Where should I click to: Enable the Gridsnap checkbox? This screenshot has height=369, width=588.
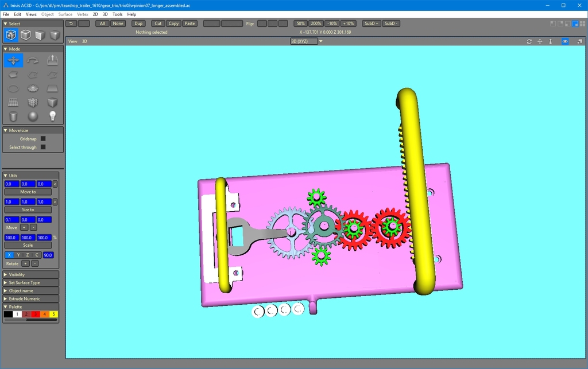(x=43, y=138)
